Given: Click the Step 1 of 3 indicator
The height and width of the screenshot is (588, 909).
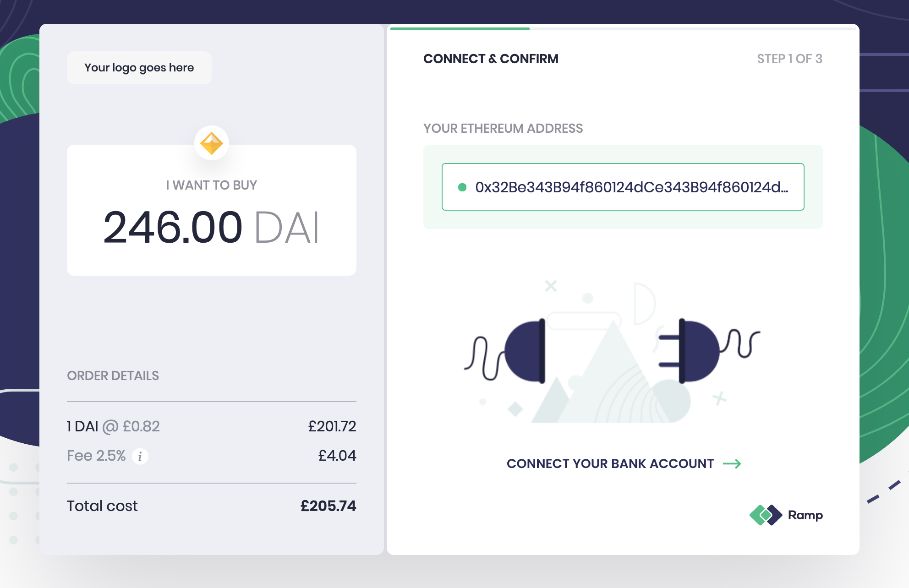Looking at the screenshot, I should point(789,59).
